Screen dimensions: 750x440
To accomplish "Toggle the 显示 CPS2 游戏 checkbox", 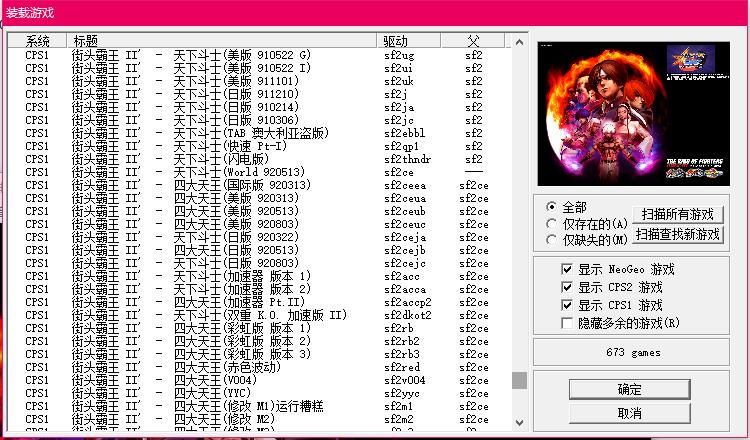I will tap(568, 287).
